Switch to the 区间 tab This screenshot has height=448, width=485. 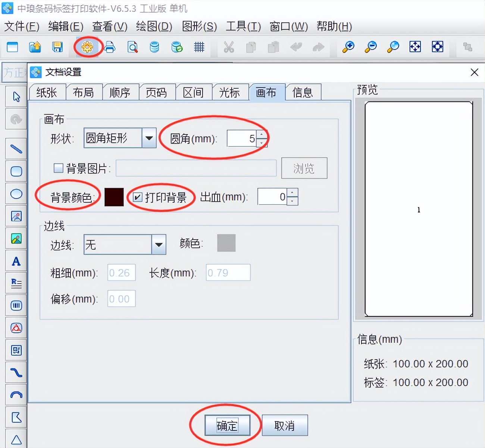[193, 92]
